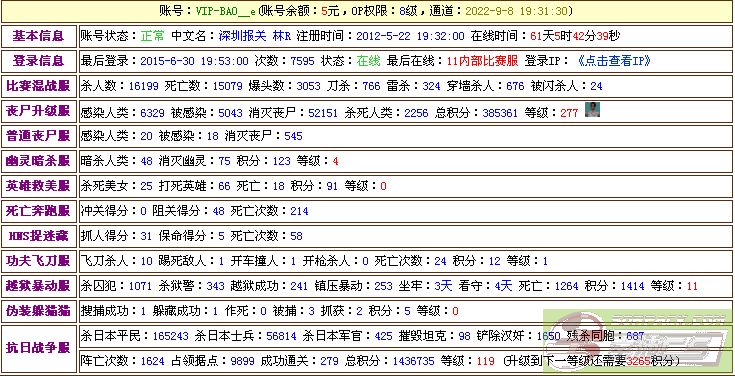Open the 伪装躲猫猫 category label

point(38,310)
